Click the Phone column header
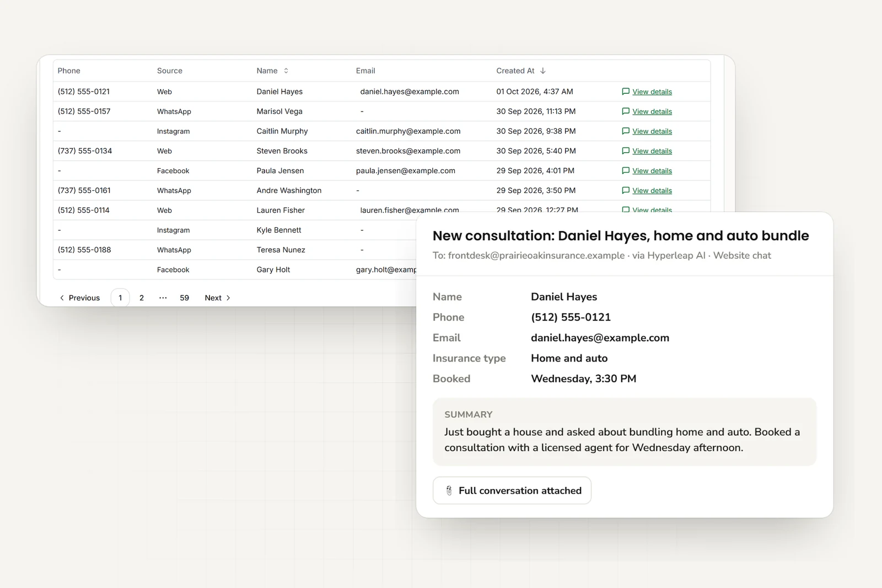Image resolution: width=882 pixels, height=588 pixels. (x=69, y=71)
